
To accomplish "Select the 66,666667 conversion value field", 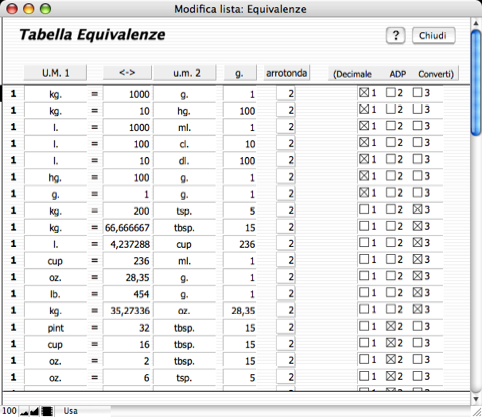I will [x=128, y=227].
